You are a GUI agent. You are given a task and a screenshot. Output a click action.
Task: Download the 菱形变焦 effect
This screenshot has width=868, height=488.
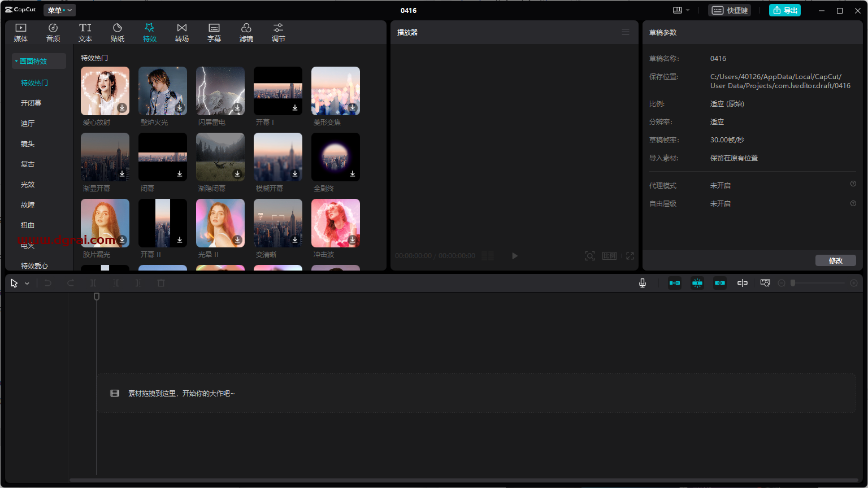[353, 107]
